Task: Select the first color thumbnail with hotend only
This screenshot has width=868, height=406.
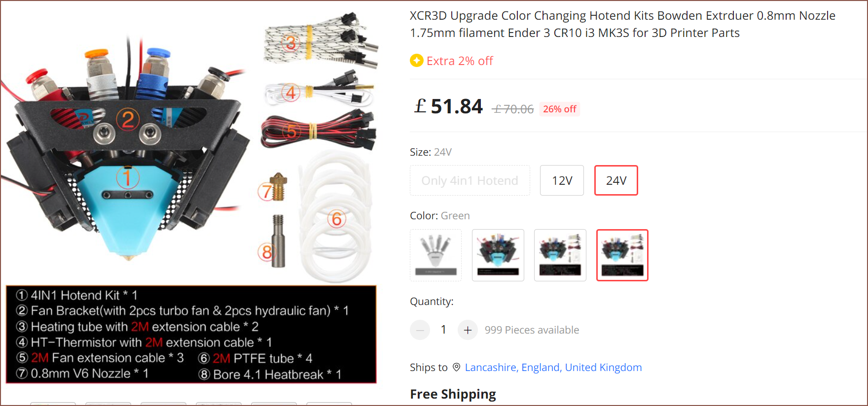Action: [436, 255]
